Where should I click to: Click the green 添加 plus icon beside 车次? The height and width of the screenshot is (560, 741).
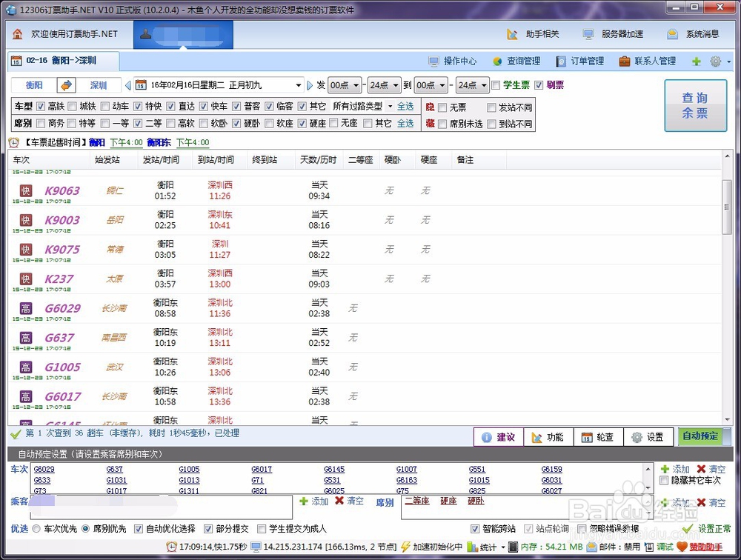coord(665,468)
